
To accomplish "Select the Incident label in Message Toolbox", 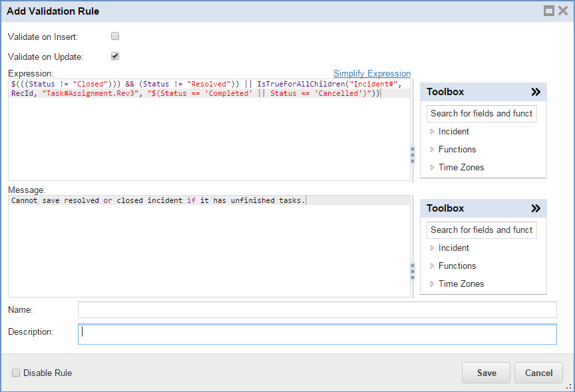I will pyautogui.click(x=454, y=248).
